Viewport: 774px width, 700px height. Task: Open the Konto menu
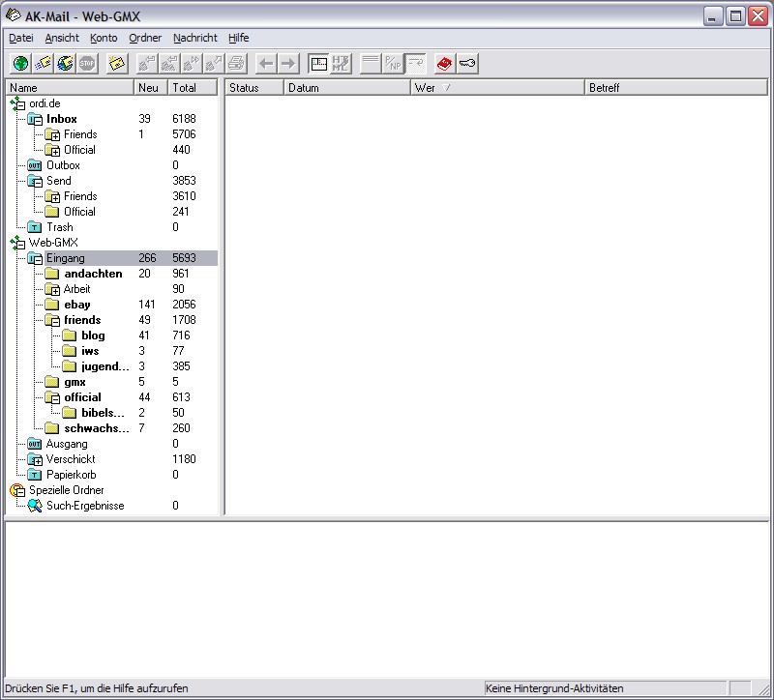pyautogui.click(x=104, y=38)
